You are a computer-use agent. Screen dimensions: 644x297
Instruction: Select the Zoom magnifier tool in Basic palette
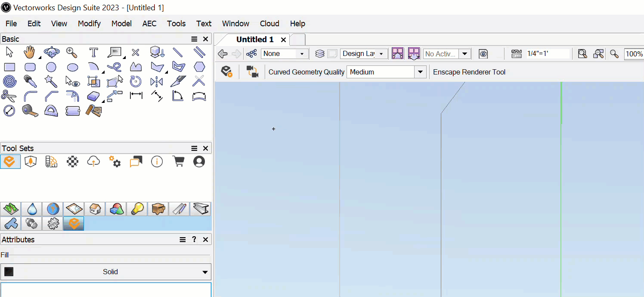[x=72, y=53]
